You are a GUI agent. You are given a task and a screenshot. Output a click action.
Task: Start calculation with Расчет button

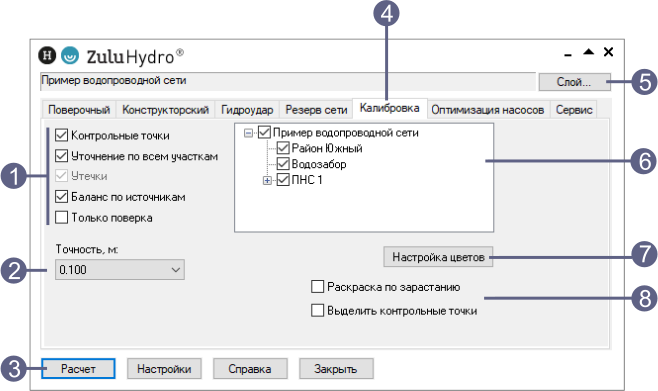point(78,369)
